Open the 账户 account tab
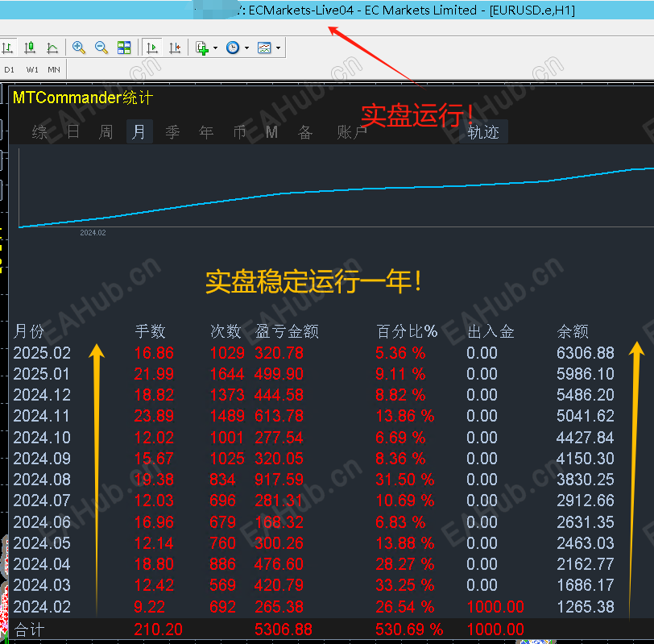654x644 pixels. (x=352, y=132)
